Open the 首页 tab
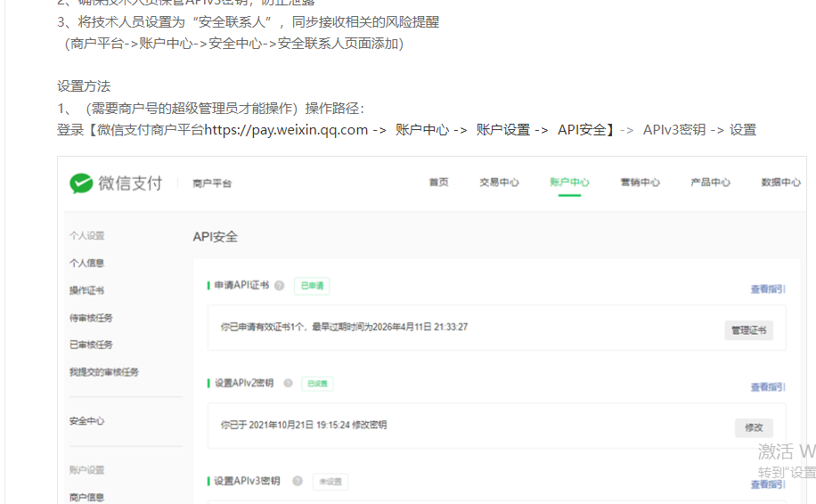Screen dimensions: 816x504 [x=438, y=182]
